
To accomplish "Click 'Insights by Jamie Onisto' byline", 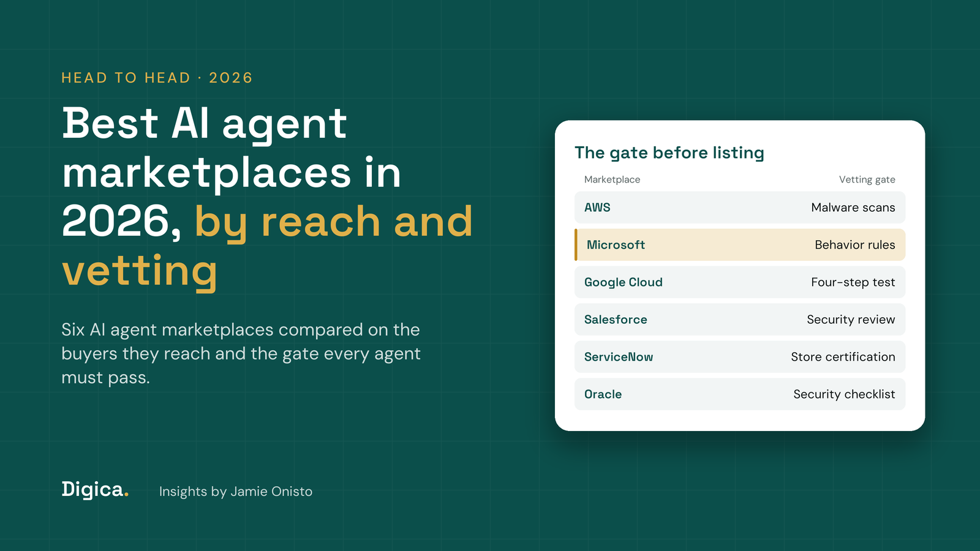I will 236,492.
